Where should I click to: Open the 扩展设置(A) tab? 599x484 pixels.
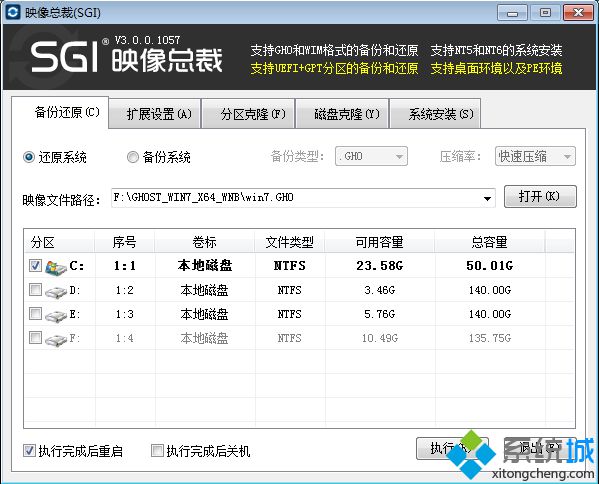pyautogui.click(x=155, y=114)
